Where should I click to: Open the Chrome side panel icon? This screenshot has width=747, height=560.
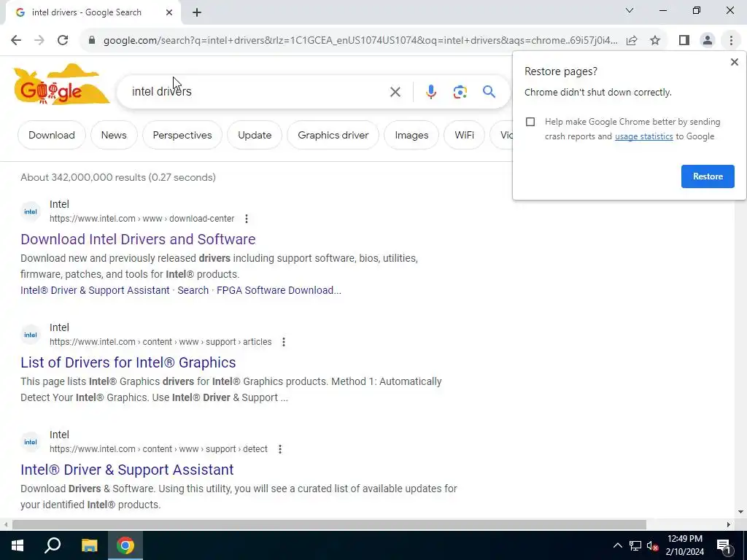pyautogui.click(x=684, y=41)
